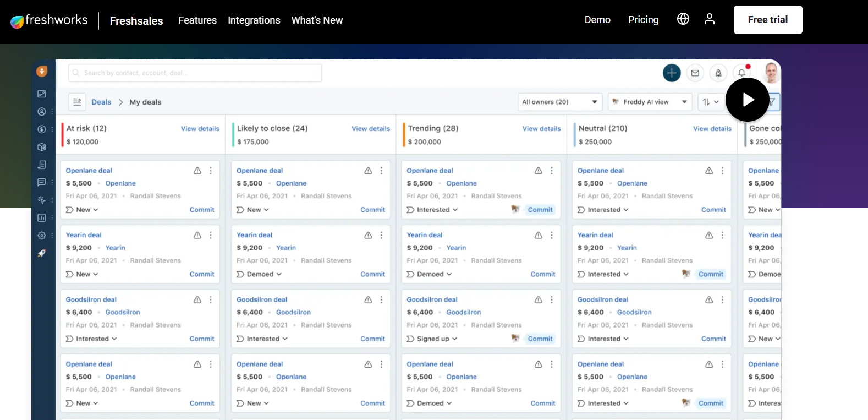
Task: Open the Freddy AI view dropdown
Action: tap(650, 102)
